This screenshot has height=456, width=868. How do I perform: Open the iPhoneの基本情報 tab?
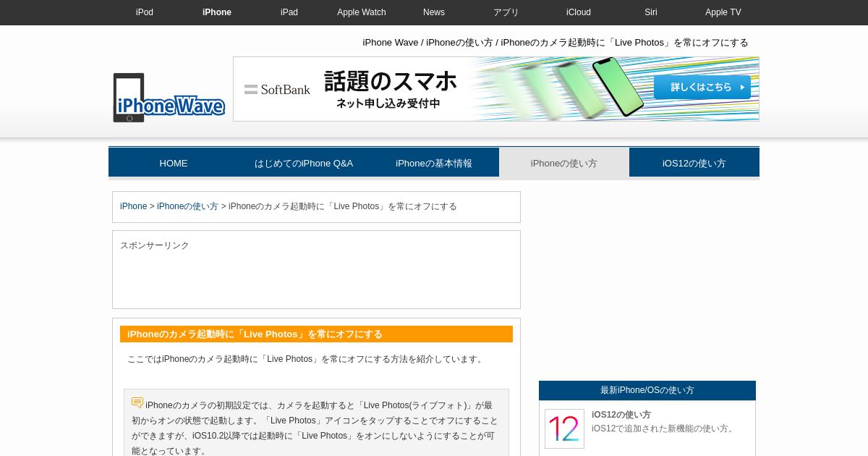tap(434, 163)
